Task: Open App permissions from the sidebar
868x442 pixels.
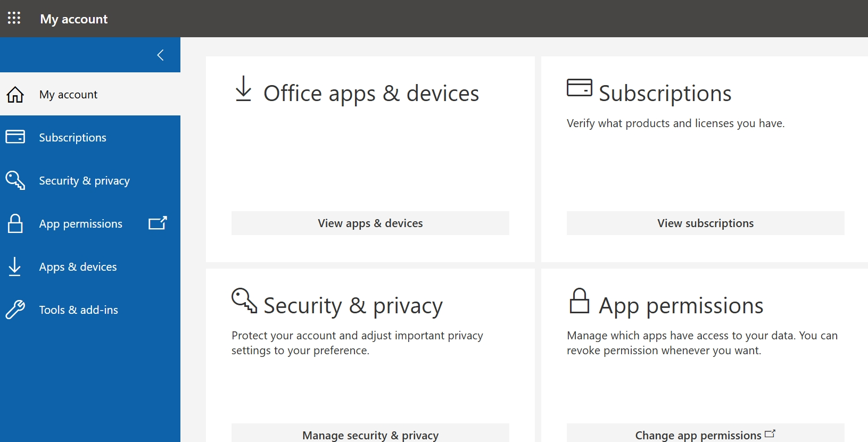Action: click(x=90, y=223)
